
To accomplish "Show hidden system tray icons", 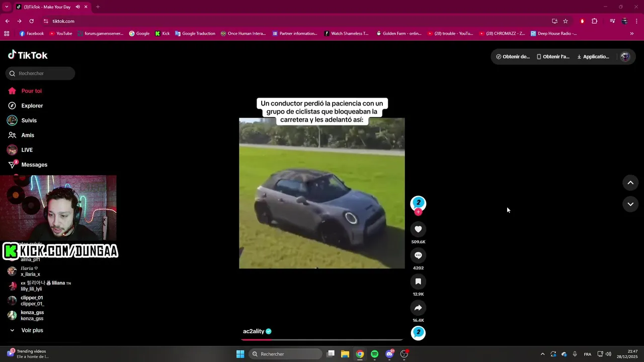I will (542, 354).
